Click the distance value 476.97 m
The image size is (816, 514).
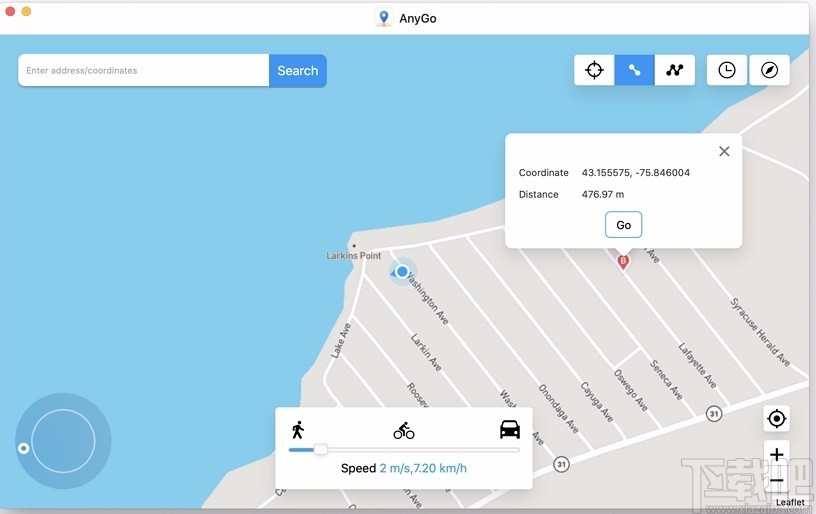tap(603, 195)
